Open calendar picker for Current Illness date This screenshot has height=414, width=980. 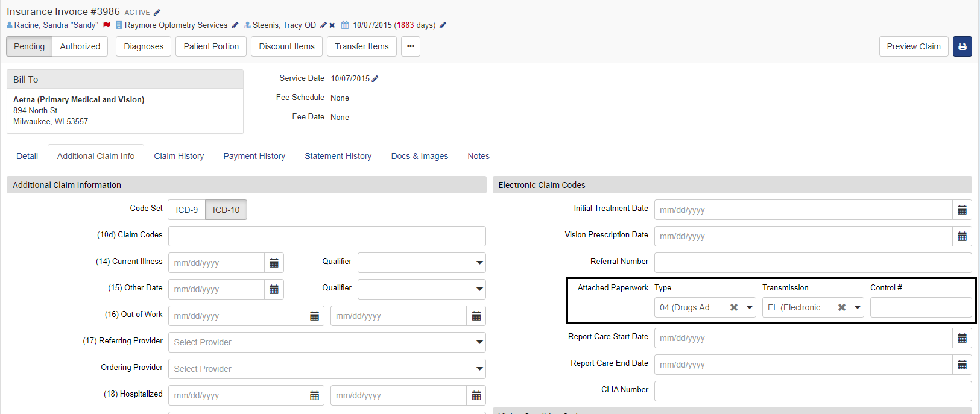(x=274, y=263)
